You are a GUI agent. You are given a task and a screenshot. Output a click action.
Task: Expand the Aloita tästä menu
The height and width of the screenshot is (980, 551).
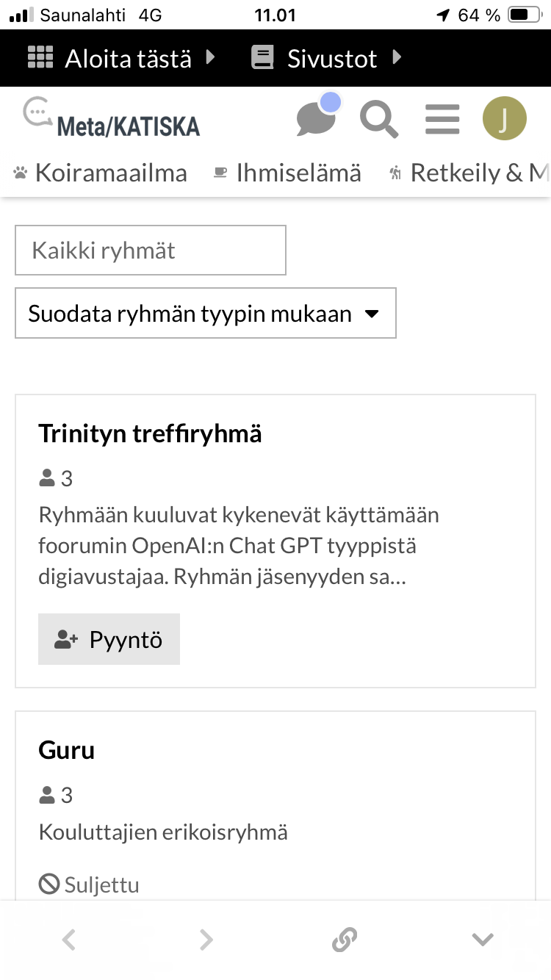[x=122, y=58]
